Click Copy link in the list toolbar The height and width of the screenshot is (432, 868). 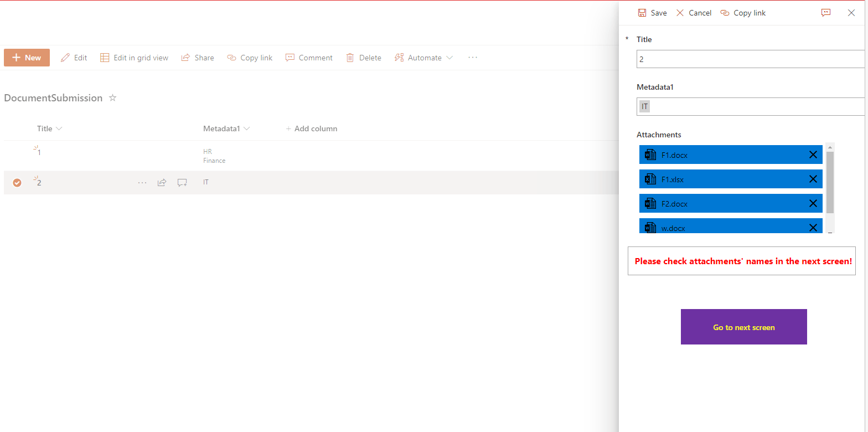[250, 58]
